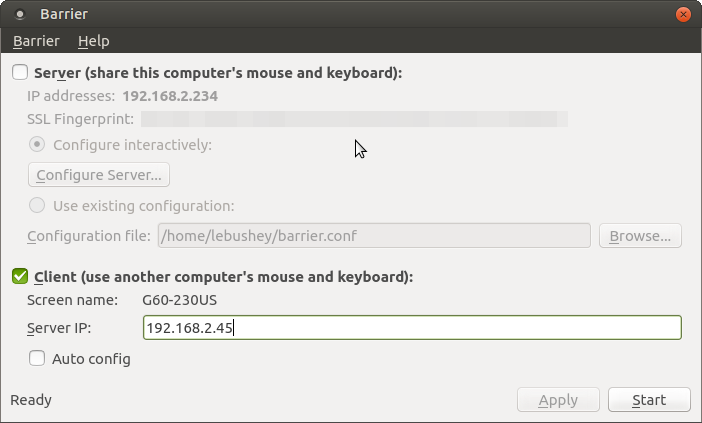Click the Configure Server... button
The height and width of the screenshot is (423, 702).
[99, 175]
